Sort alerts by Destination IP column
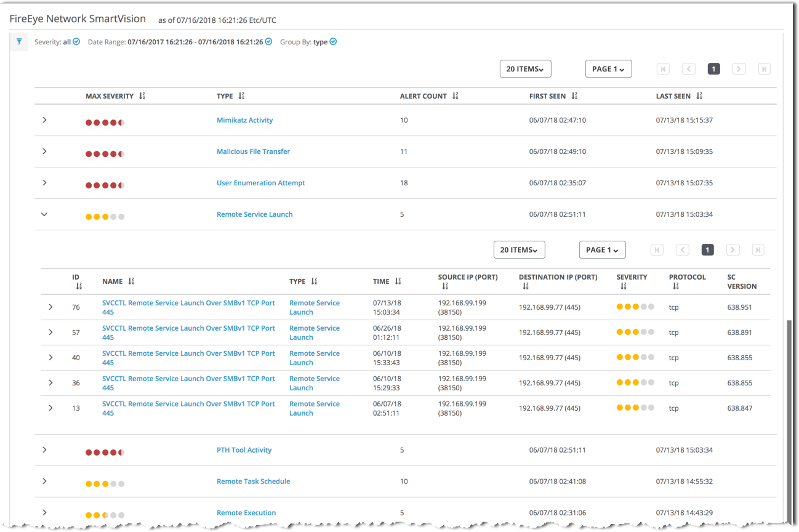799x532 pixels. [524, 286]
